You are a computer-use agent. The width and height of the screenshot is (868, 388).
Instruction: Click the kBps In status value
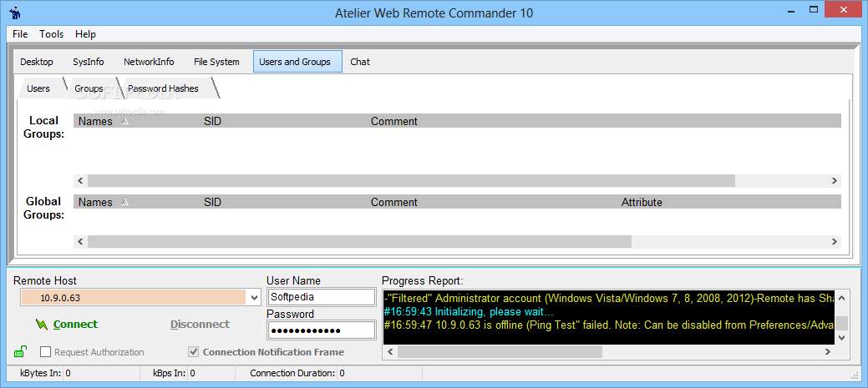click(192, 373)
